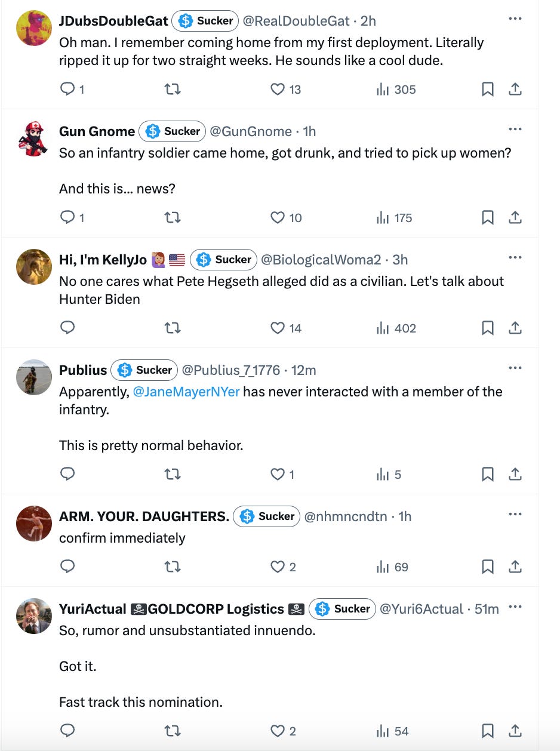Reply to JDubsDoubleGat's deployment comment

67,88
